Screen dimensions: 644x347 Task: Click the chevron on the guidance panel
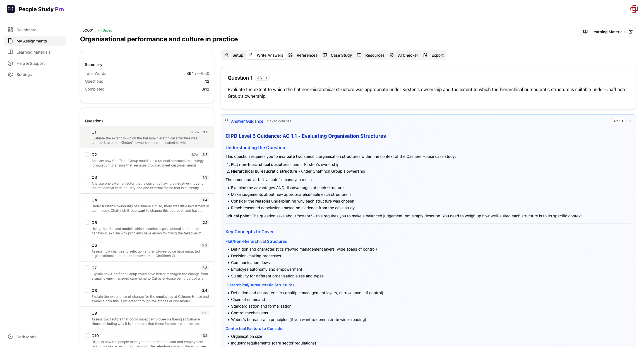(x=630, y=121)
